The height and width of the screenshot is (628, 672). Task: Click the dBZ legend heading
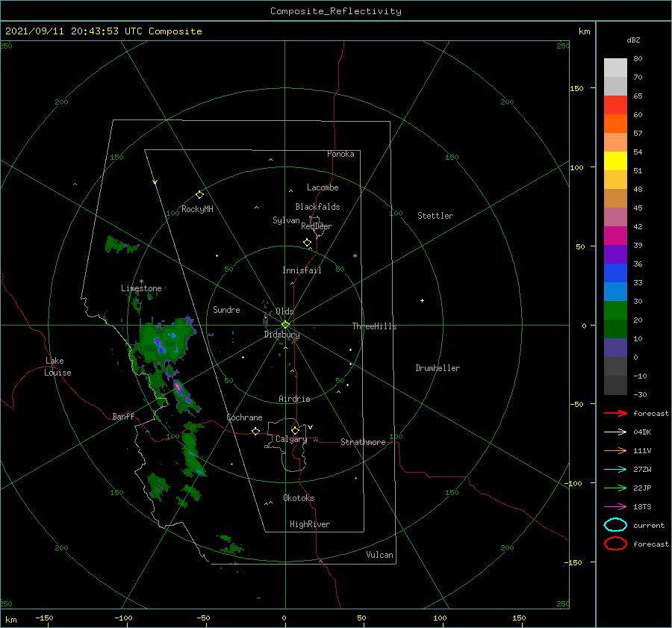pos(633,40)
